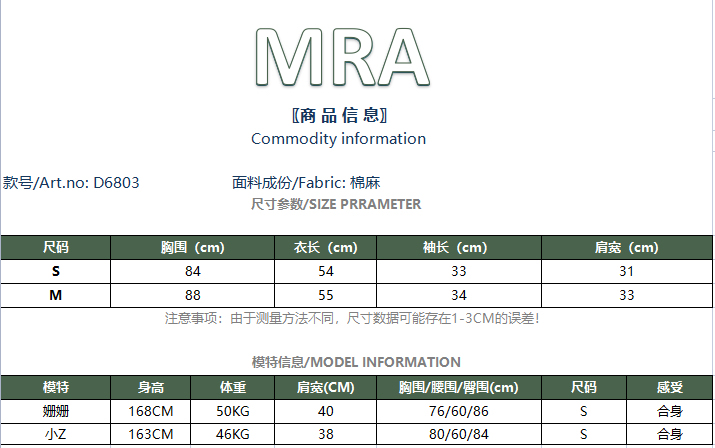Screen dimensions: 715x448
Task: Click the height value 163CM
Action: click(x=150, y=434)
